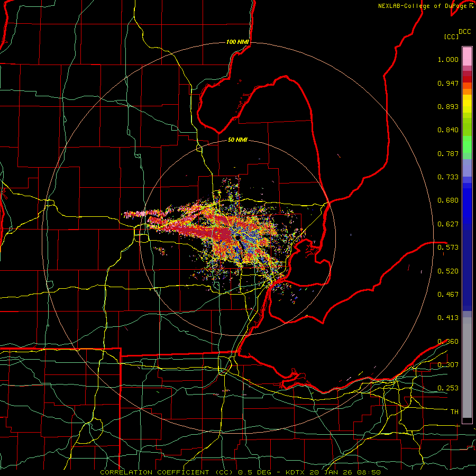The height and width of the screenshot is (476, 476).
Task: Pick the periwinkle light-blue swatch in the color bar
Action: click(467, 168)
